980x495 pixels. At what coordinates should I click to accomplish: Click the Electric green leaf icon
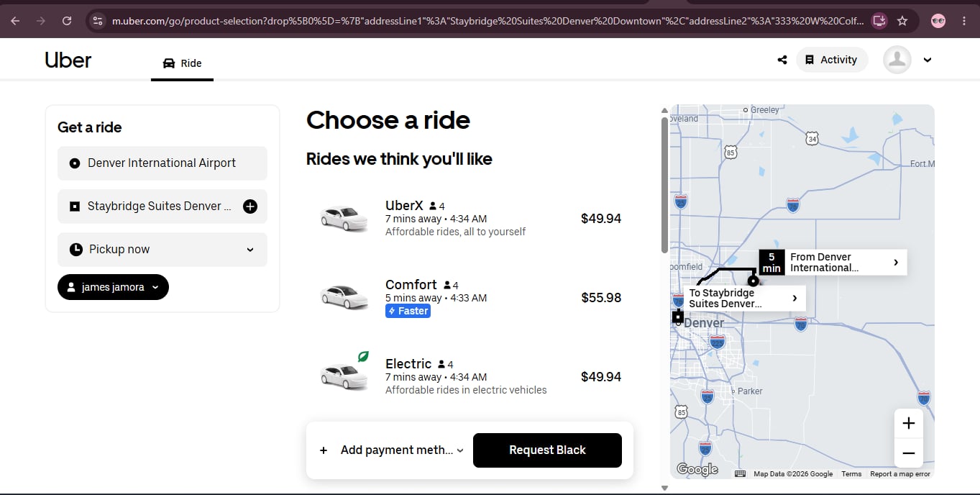pyautogui.click(x=363, y=356)
